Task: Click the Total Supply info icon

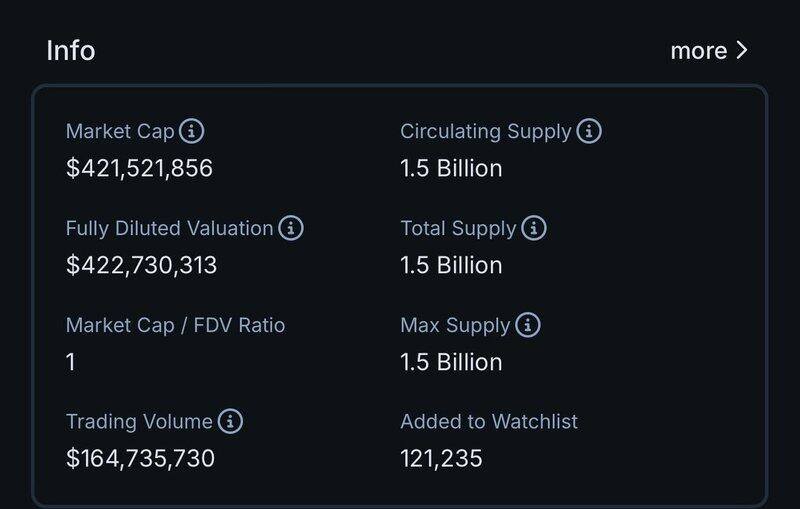Action: pos(534,228)
